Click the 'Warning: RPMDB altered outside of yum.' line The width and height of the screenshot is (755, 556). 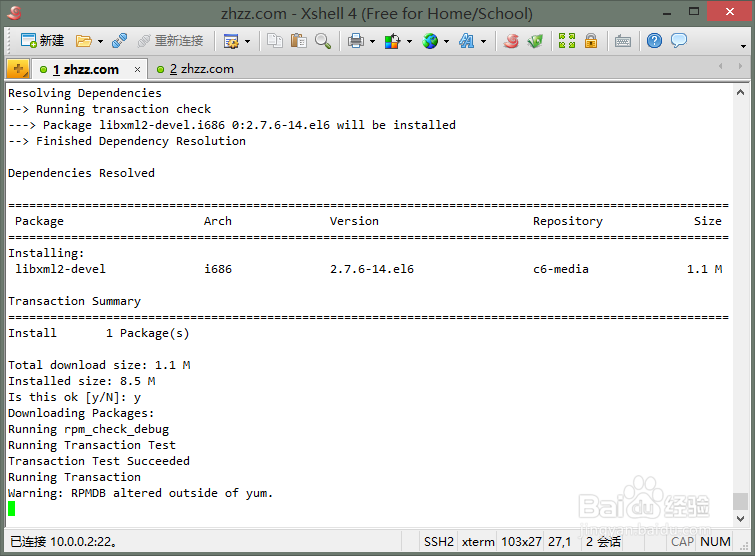(140, 493)
